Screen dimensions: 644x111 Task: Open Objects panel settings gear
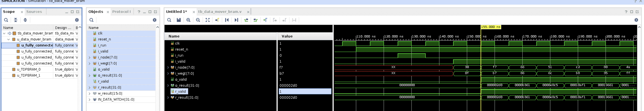[154, 20]
